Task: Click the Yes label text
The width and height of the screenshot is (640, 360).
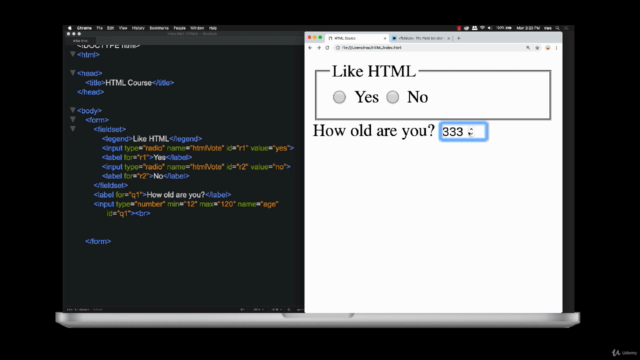Action: pos(367,97)
